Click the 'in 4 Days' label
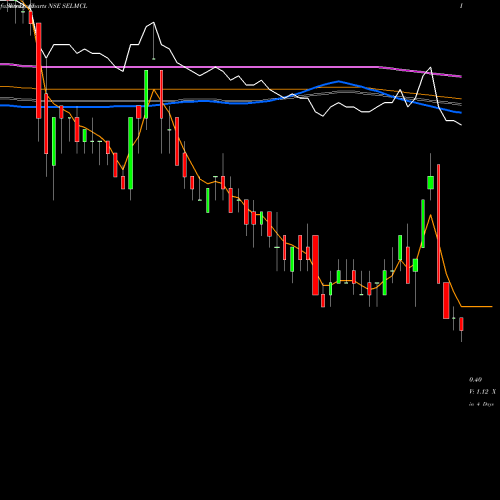 481,404
